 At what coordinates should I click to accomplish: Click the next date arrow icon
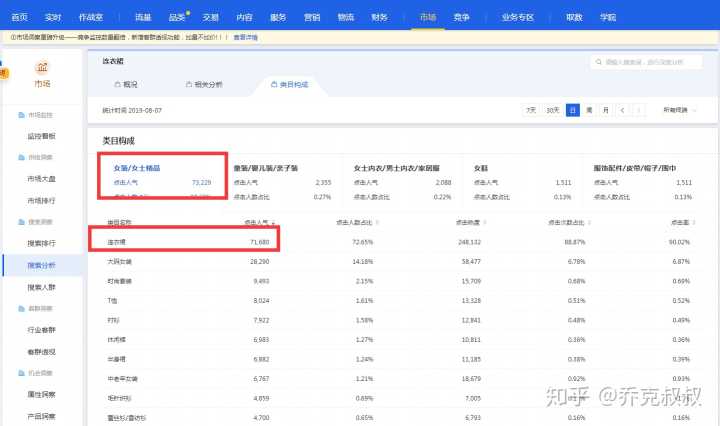point(641,110)
